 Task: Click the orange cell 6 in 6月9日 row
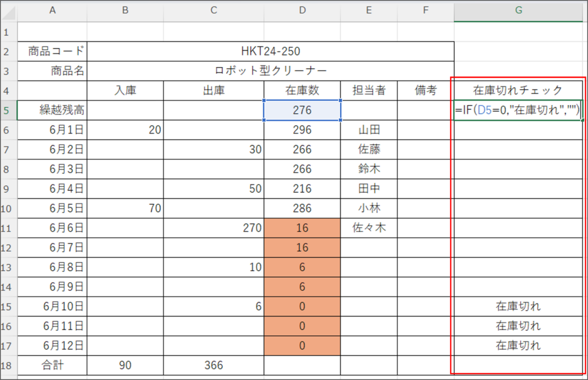(x=302, y=287)
